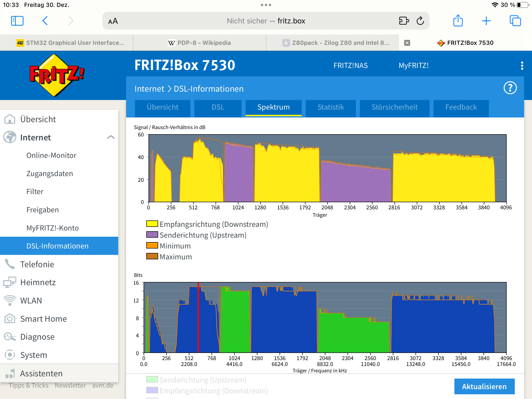Switch to the Störsicherheit tab
This screenshot has width=532, height=399.
[395, 107]
